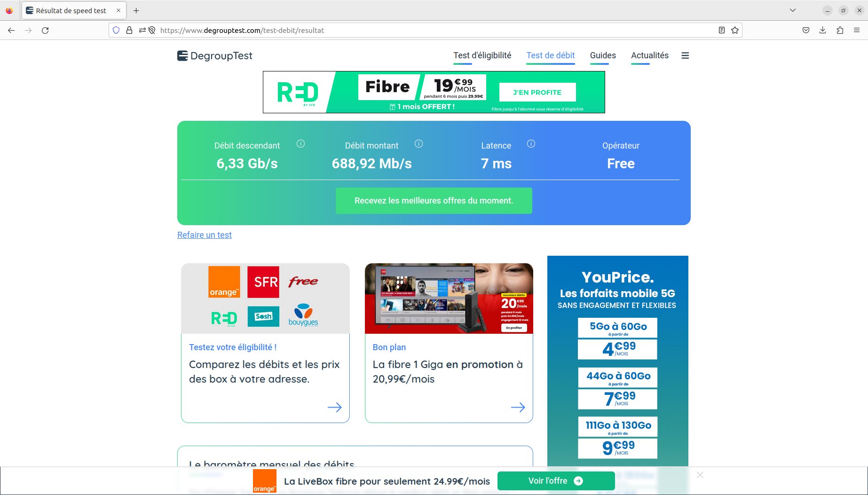Close the Résultat de speed test tab

118,10
